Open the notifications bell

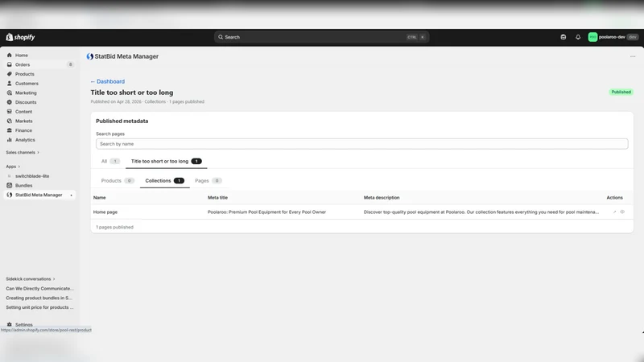[578, 37]
